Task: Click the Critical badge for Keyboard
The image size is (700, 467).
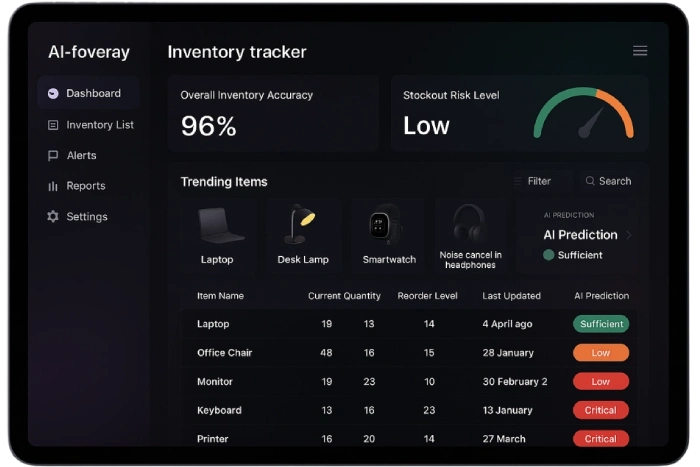Action: (601, 410)
